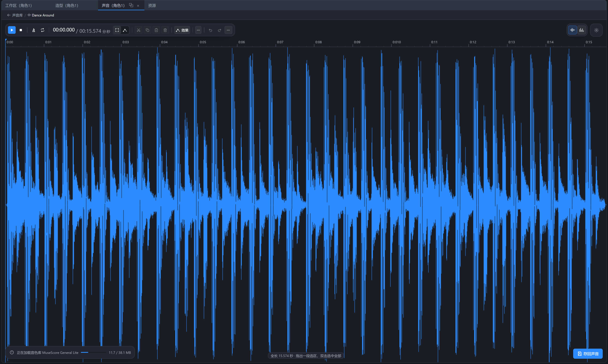The image size is (608, 364).
Task: Click the MuseScore General Lite loading progress bar
Action: pos(93,352)
